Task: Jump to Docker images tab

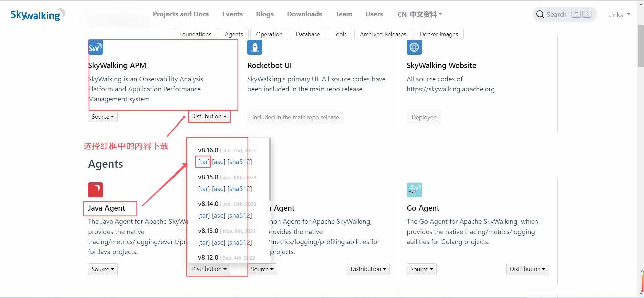Action: click(x=439, y=34)
